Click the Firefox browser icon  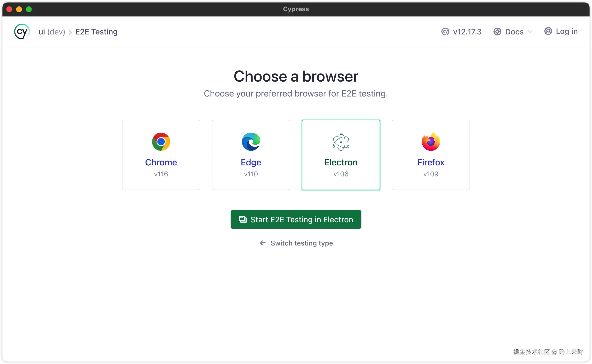431,142
